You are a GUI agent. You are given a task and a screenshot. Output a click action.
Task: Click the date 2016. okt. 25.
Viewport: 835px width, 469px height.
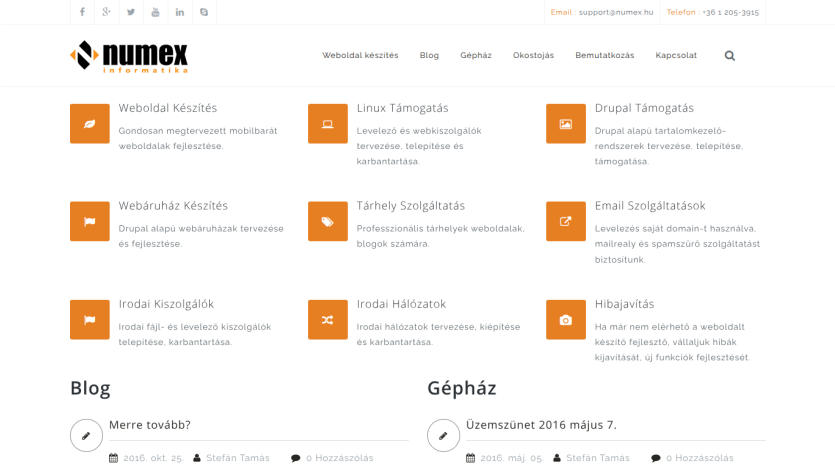[x=153, y=458]
